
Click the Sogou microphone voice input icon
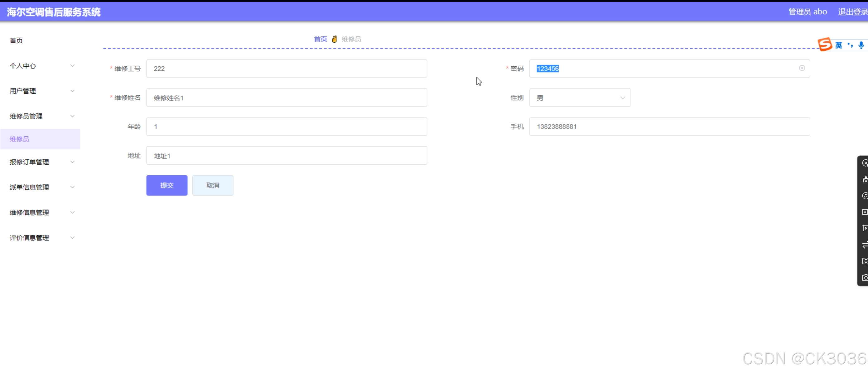[861, 45]
